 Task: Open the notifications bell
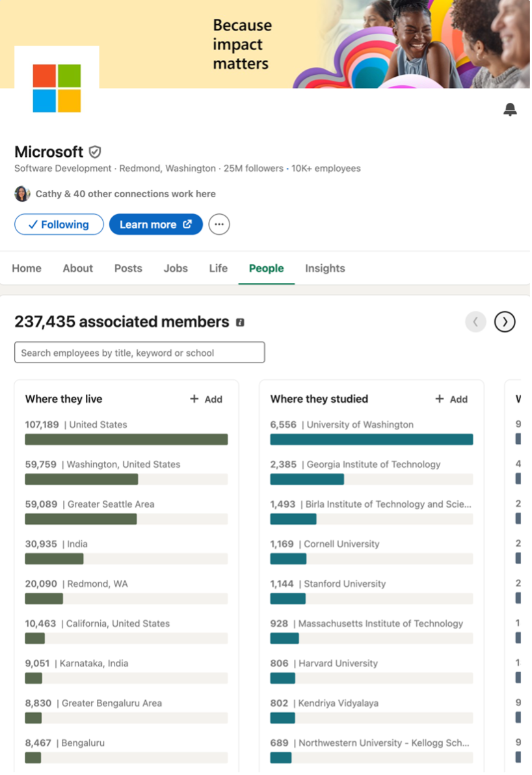click(510, 109)
